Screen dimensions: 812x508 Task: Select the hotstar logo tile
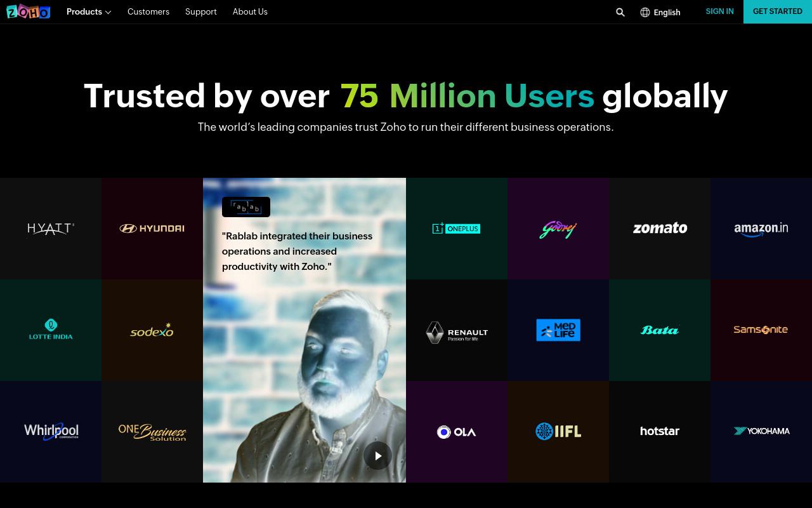(x=660, y=432)
